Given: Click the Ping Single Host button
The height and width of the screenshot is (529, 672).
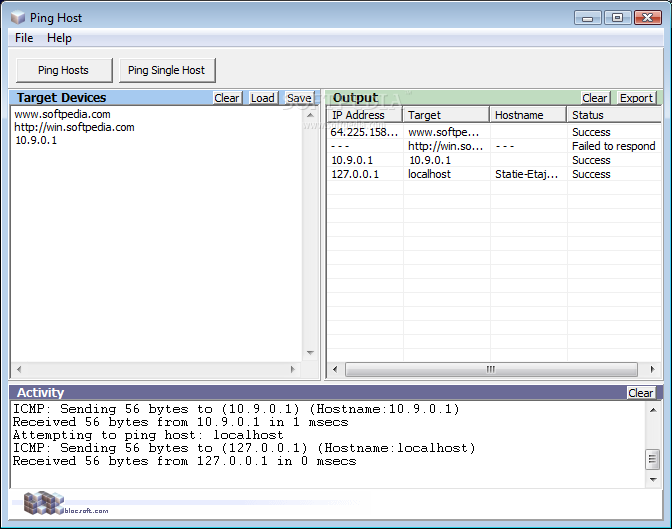Looking at the screenshot, I should (167, 70).
